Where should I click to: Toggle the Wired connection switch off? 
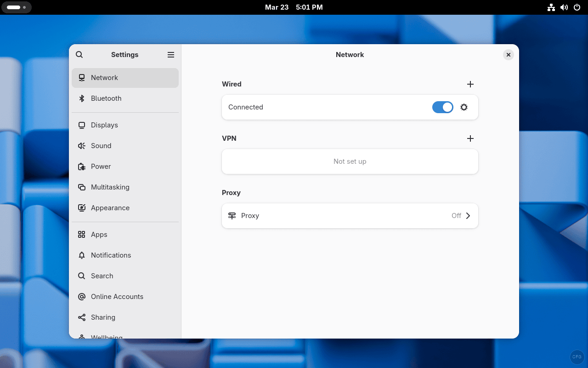pos(442,107)
